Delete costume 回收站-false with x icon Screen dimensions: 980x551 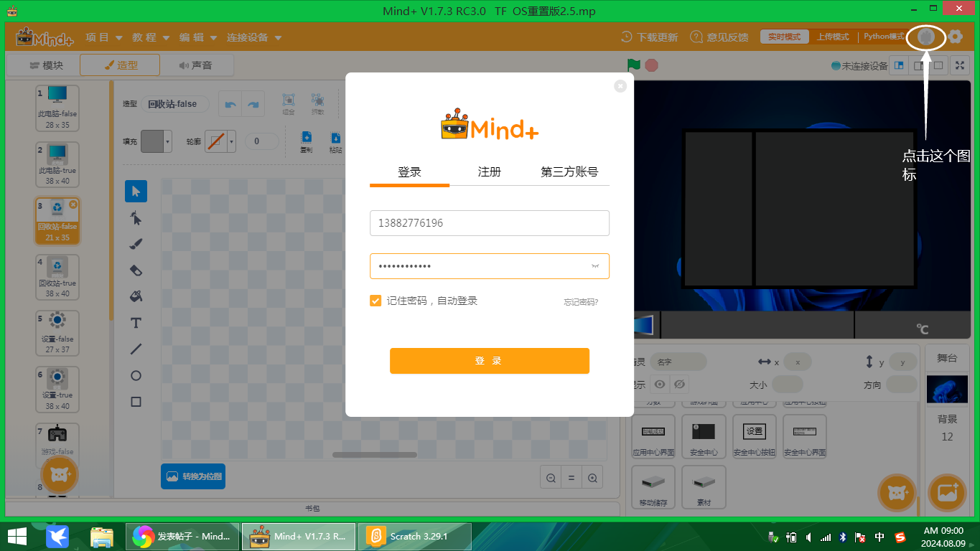tap(73, 204)
